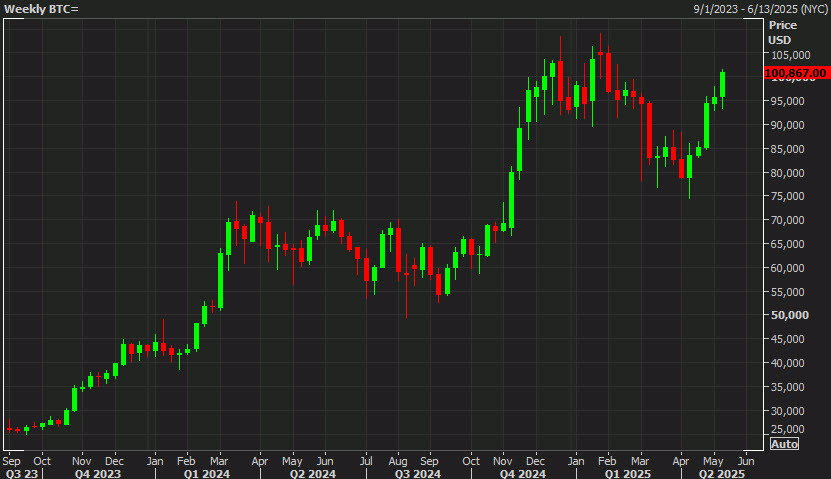The image size is (831, 479).
Task: Click the Sep 2023 label at axis start
Action: click(13, 461)
